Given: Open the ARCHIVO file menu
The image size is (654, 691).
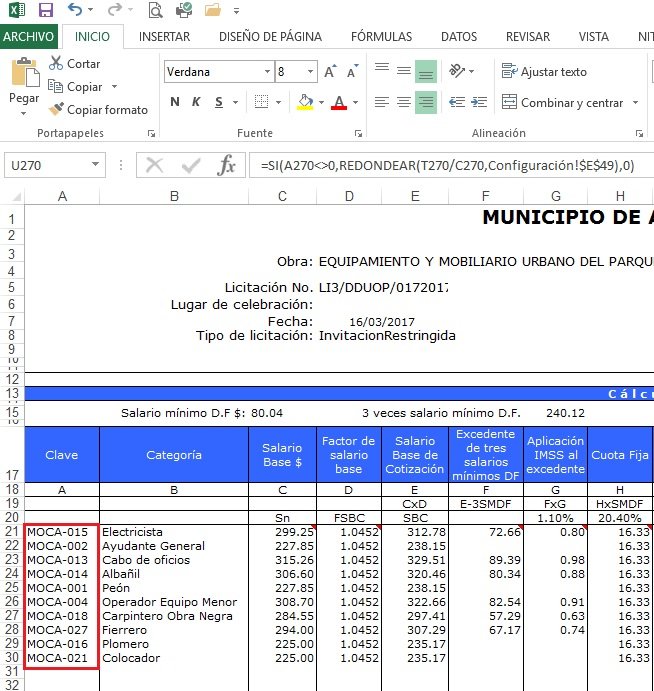Looking at the screenshot, I should click(x=29, y=36).
